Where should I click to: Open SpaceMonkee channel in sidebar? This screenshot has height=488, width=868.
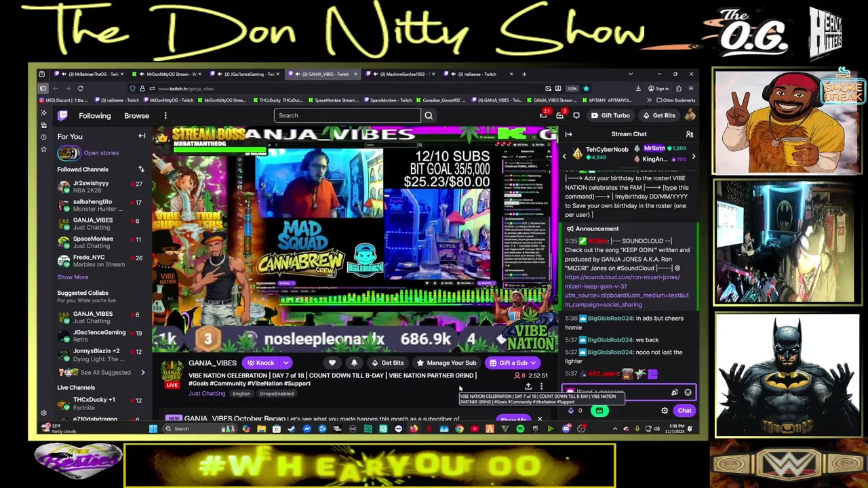point(102,242)
